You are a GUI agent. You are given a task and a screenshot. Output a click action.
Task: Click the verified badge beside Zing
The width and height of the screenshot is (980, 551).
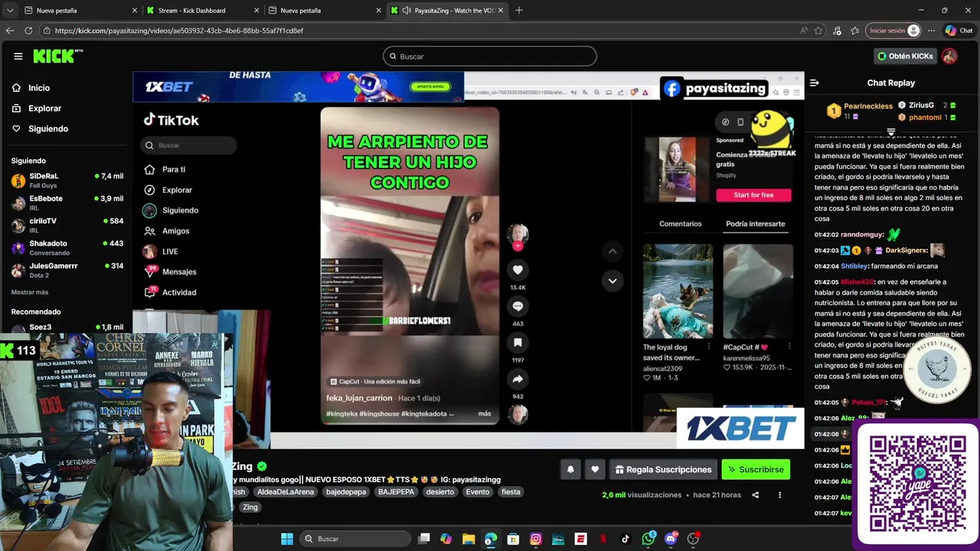coord(262,466)
